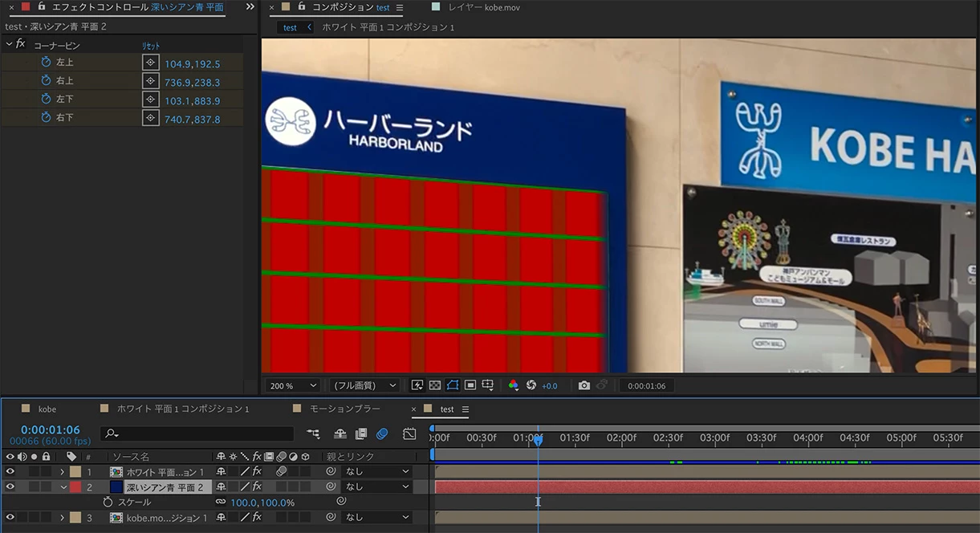Screen dimensions: 980x533
Task: Open layer 2 parent なし dropdown
Action: (x=377, y=486)
